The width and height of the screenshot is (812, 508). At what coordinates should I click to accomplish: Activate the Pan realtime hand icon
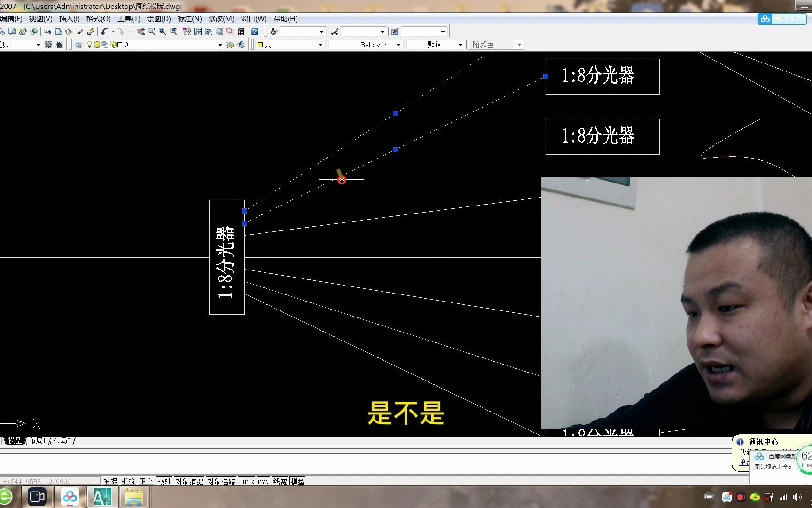point(141,32)
